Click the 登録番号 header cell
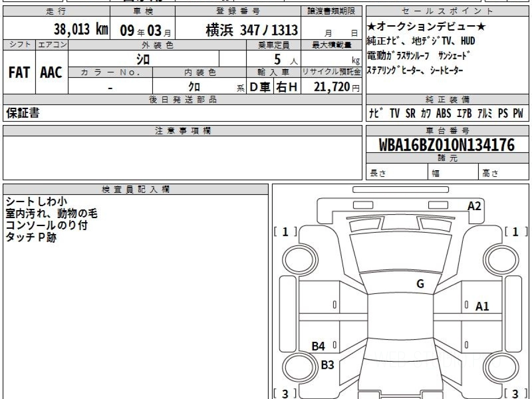This screenshot has width=532, height=399. [239, 12]
